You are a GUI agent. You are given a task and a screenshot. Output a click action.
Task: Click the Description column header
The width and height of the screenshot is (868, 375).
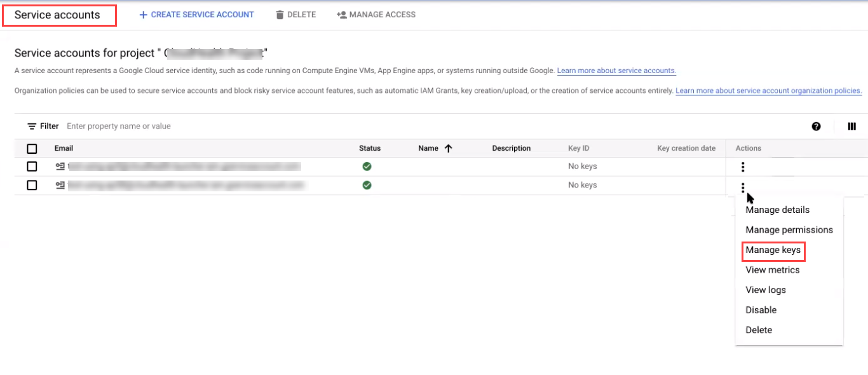512,149
